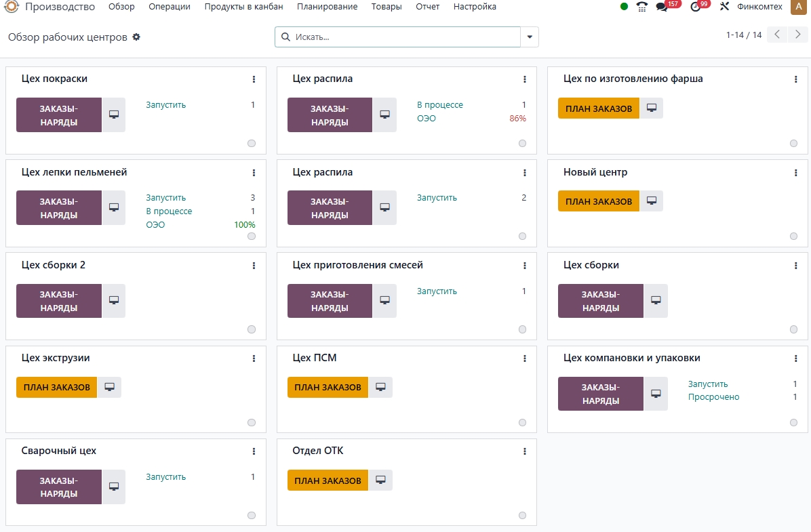Image resolution: width=811 pixels, height=532 pixels.
Task: Toggle status circle on Новый центр card
Action: coord(793,236)
